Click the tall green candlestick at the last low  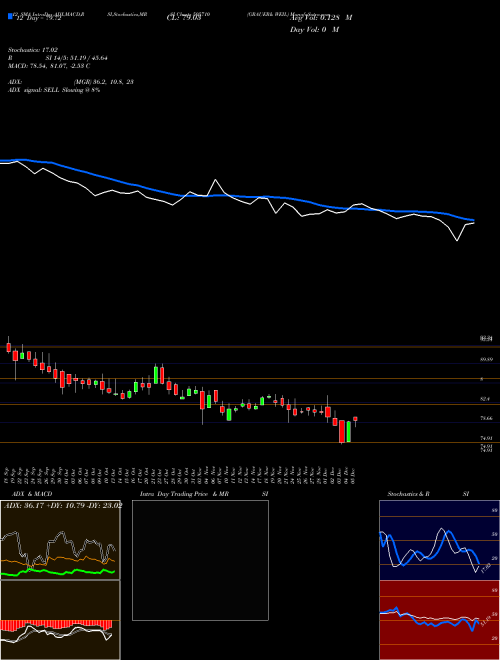[x=348, y=431]
